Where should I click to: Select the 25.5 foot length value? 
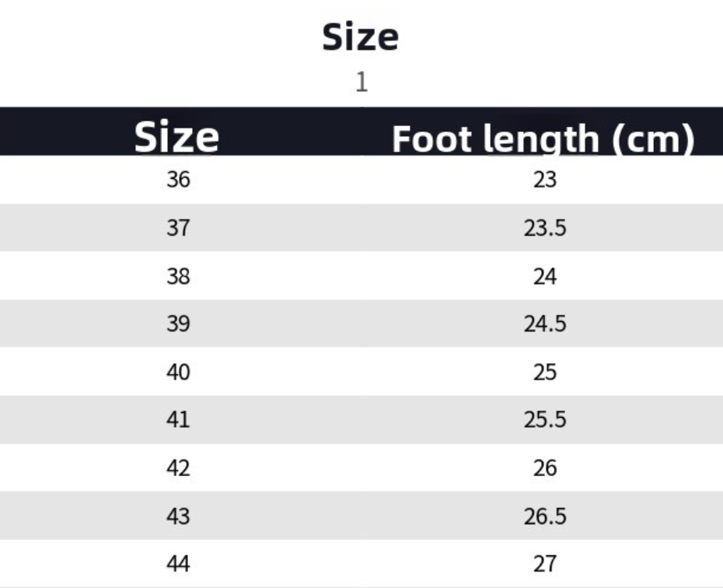point(545,420)
